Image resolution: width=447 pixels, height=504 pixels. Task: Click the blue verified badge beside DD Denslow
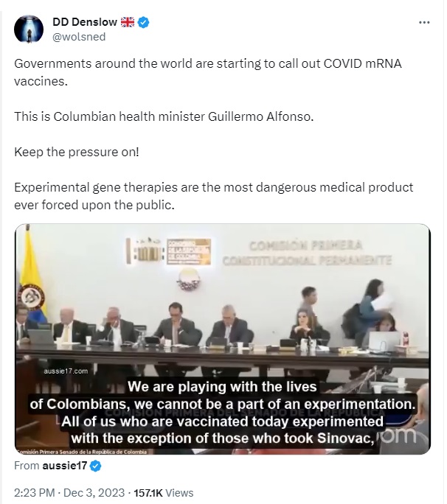click(143, 22)
